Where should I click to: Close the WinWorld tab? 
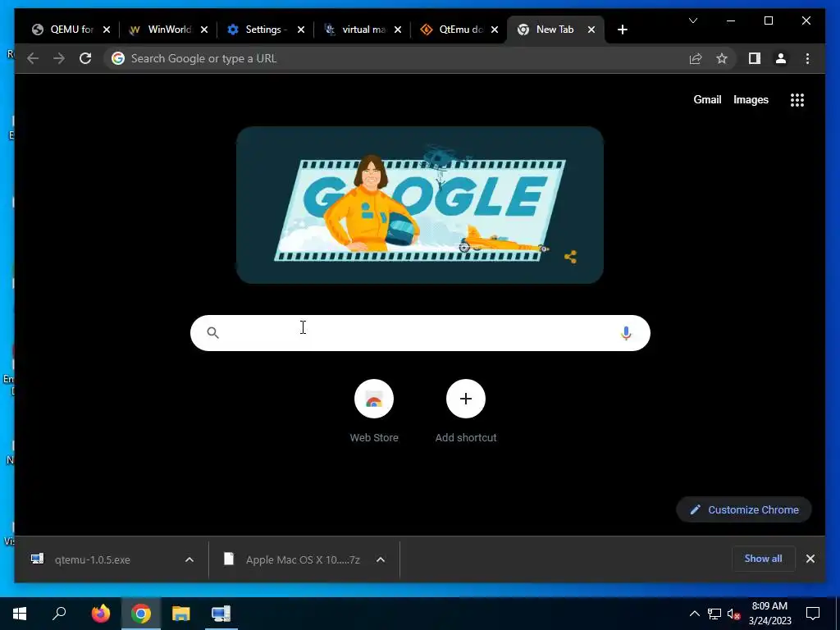[x=204, y=30]
